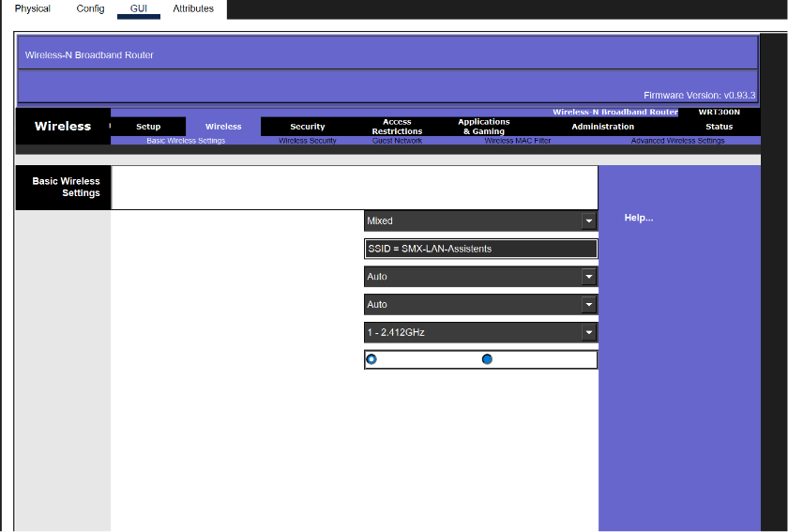Open the Wireless MAC Filter submenu
Screen dimensions: 788x532
[518, 141]
